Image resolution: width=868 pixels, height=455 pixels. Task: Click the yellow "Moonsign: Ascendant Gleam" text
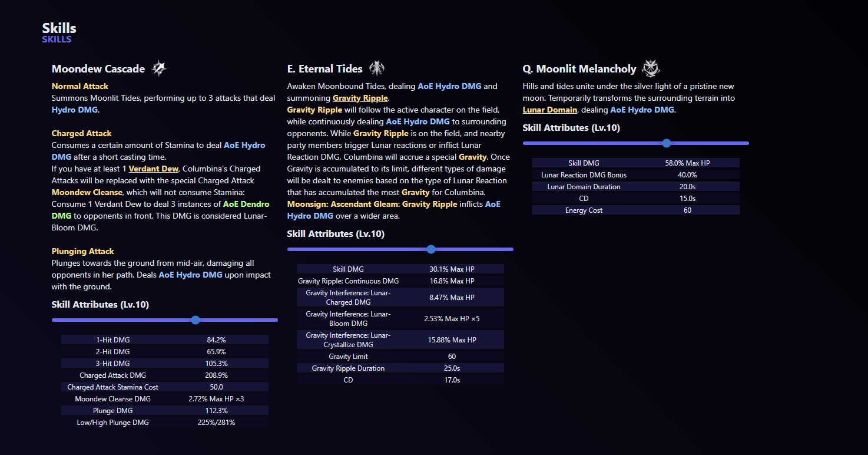[343, 204]
